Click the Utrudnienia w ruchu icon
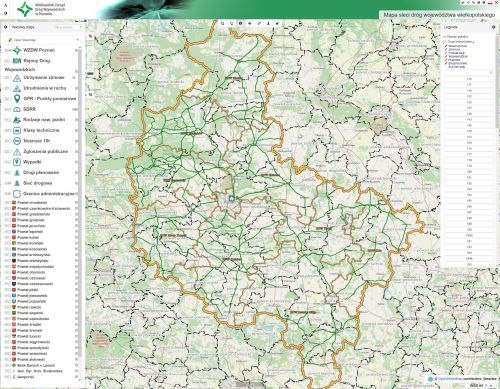The width and height of the screenshot is (500, 389). click(17, 88)
